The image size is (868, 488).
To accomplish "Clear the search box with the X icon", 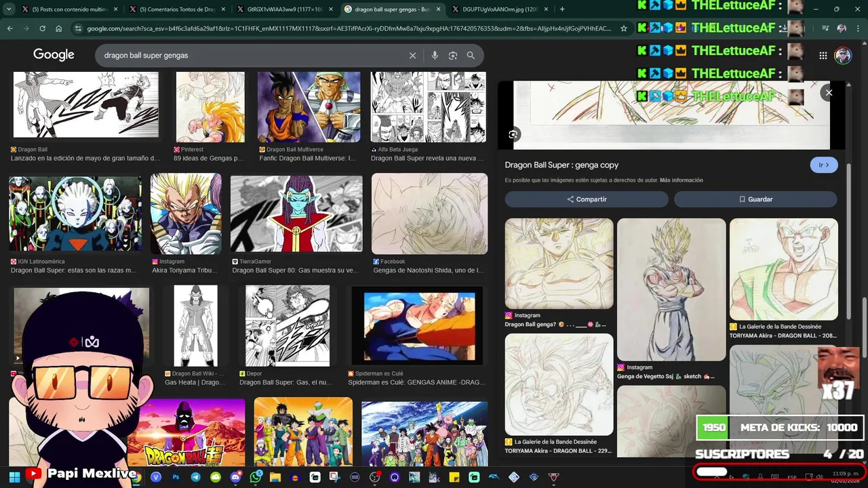I will point(412,56).
